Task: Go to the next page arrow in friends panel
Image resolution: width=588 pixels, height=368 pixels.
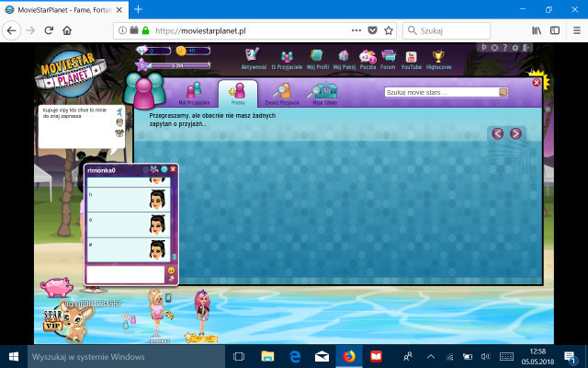Action: [516, 133]
